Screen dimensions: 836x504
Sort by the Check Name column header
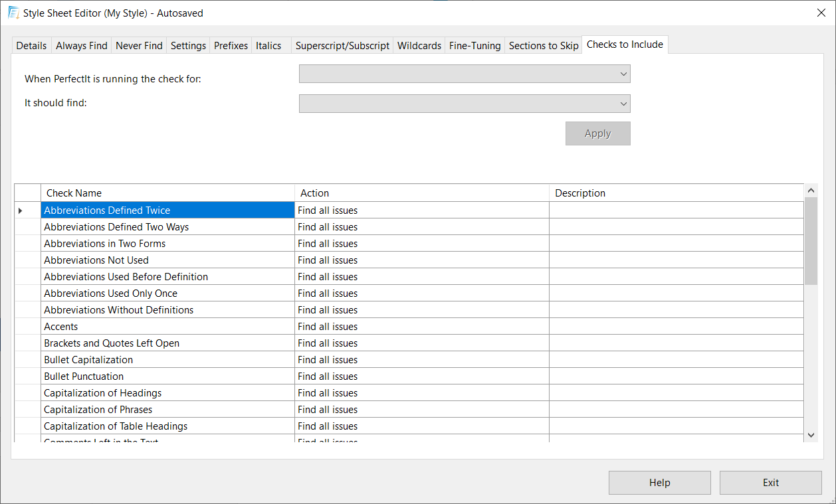pos(167,193)
